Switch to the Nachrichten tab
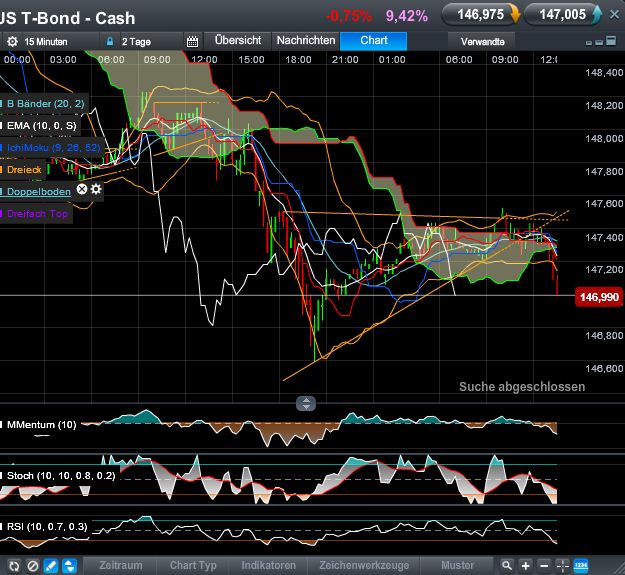Viewport: 625px width, 575px height. (x=306, y=40)
